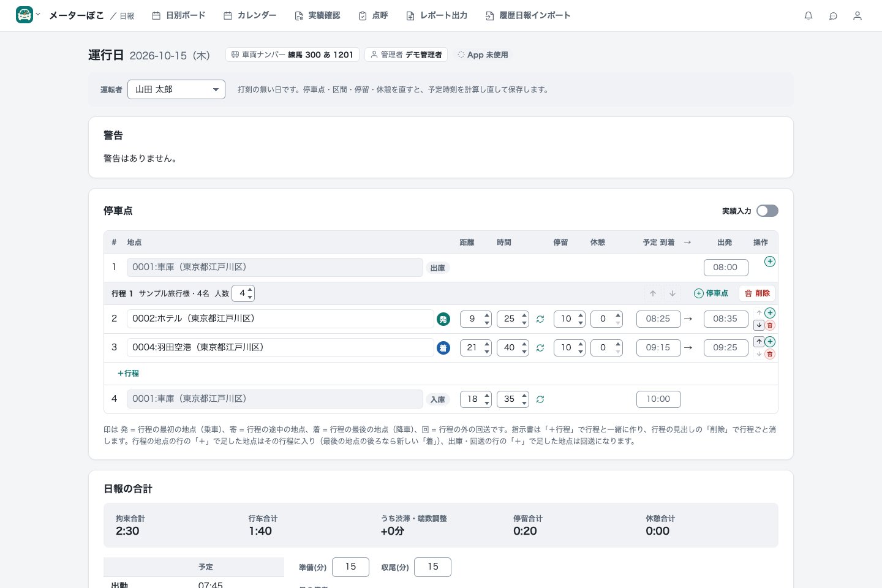Delete the 0004:羽田空港 stop

click(x=770, y=354)
